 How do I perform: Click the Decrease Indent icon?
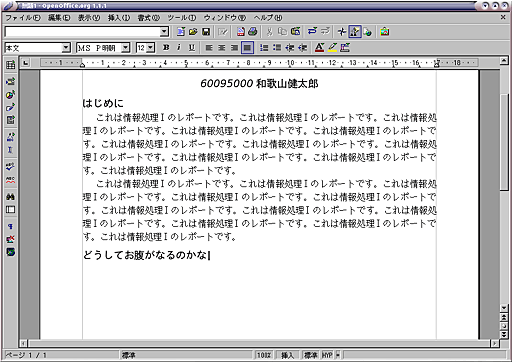click(x=290, y=48)
